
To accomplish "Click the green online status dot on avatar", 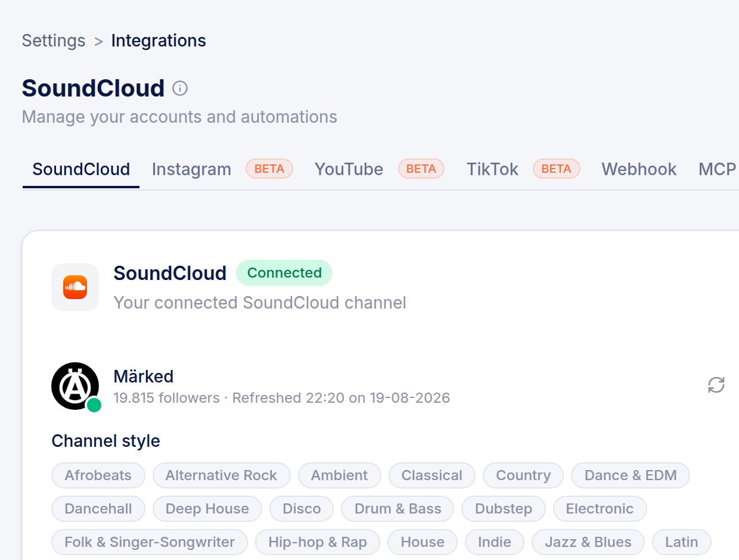I will point(94,405).
